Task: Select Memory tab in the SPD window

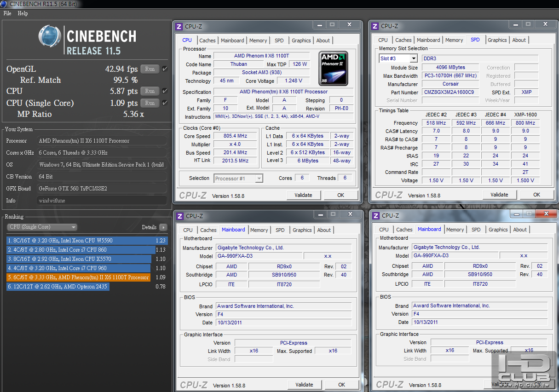Action: 454,40
